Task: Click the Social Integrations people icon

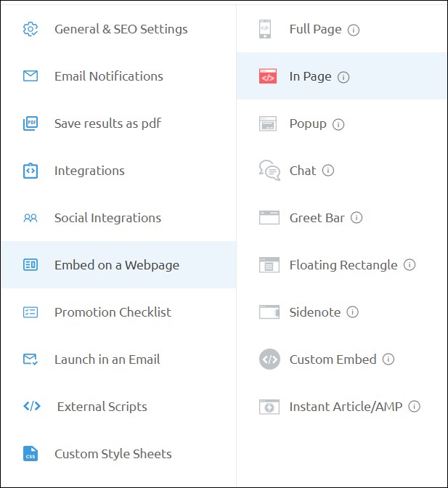Action: pyautogui.click(x=30, y=218)
